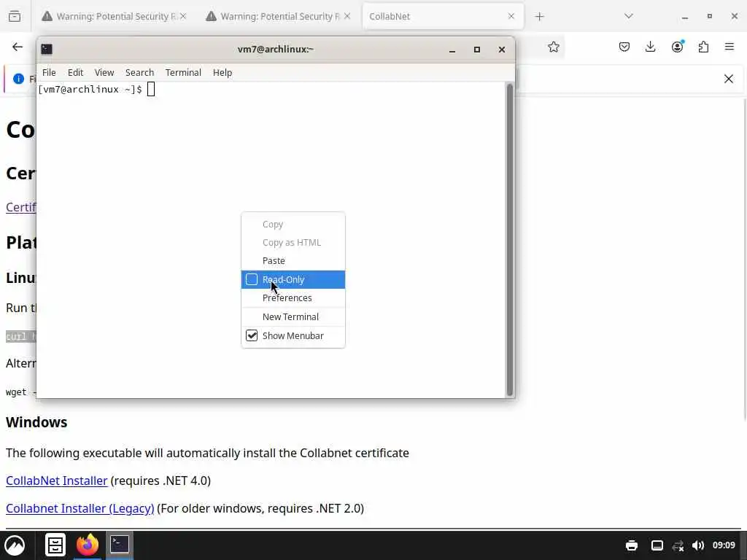The width and height of the screenshot is (747, 560).
Task: Open the CollabNet Installer link
Action: (x=57, y=481)
